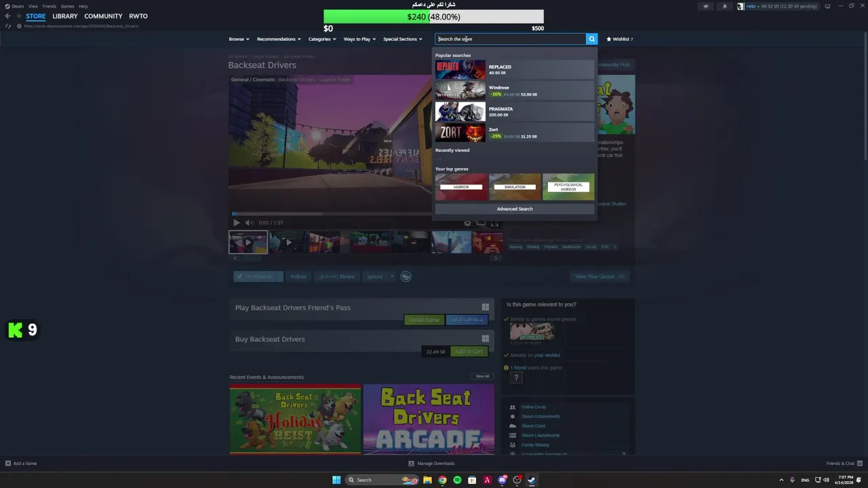This screenshot has width=868, height=488.
Task: Open the Friends & Chat icon
Action: click(x=860, y=464)
